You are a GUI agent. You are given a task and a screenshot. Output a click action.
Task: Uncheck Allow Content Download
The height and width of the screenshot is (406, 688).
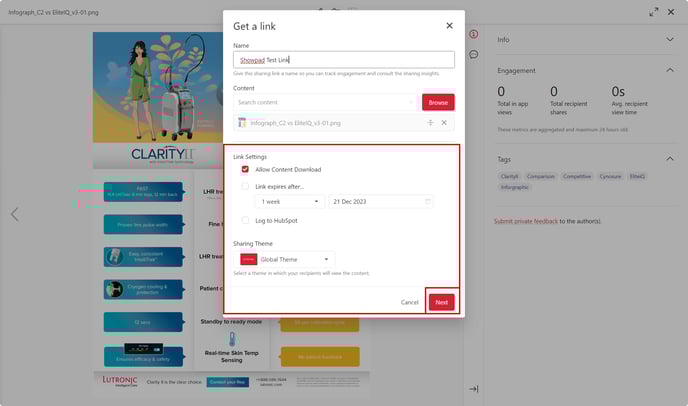pyautogui.click(x=246, y=170)
